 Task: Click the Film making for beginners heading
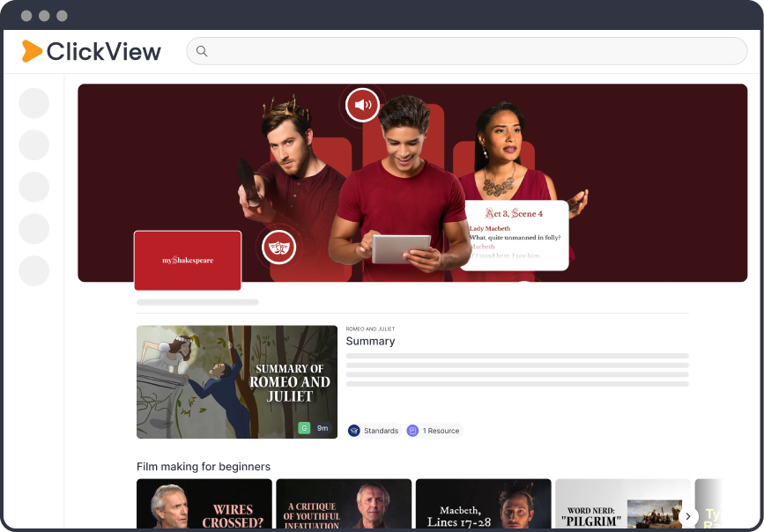(204, 467)
